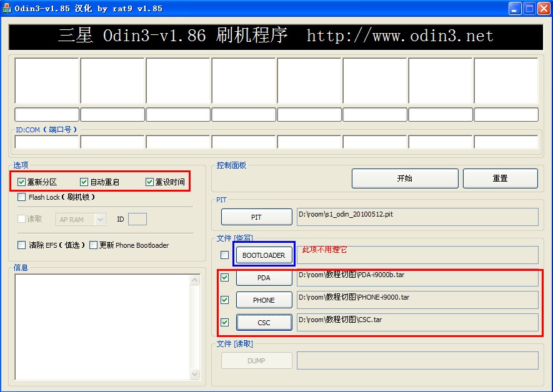Uncheck the PHONE file checkbox
Viewport: 553px width, 392px height.
224,300
